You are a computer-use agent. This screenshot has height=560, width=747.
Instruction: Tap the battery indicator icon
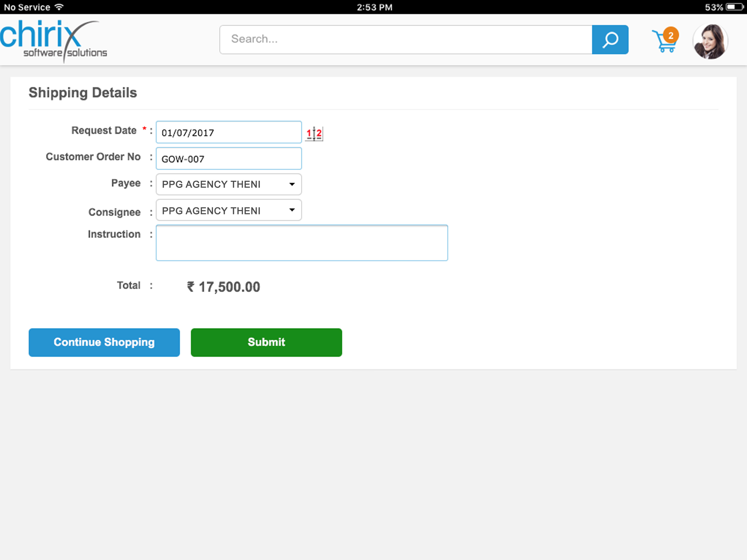pos(735,7)
